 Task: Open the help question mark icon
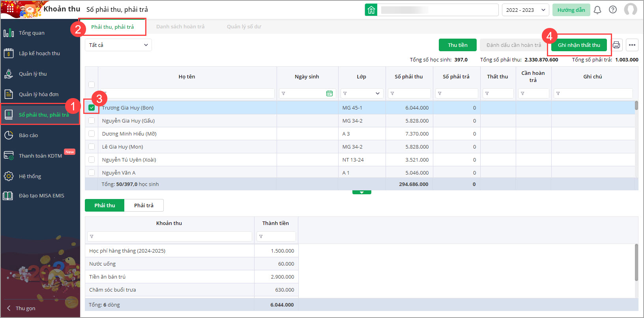click(613, 10)
